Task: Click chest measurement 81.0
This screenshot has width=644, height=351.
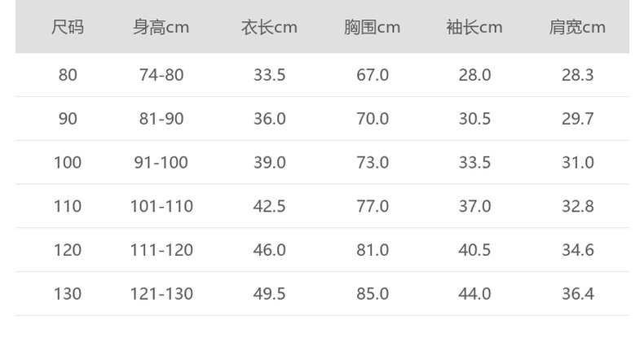Action: (373, 250)
